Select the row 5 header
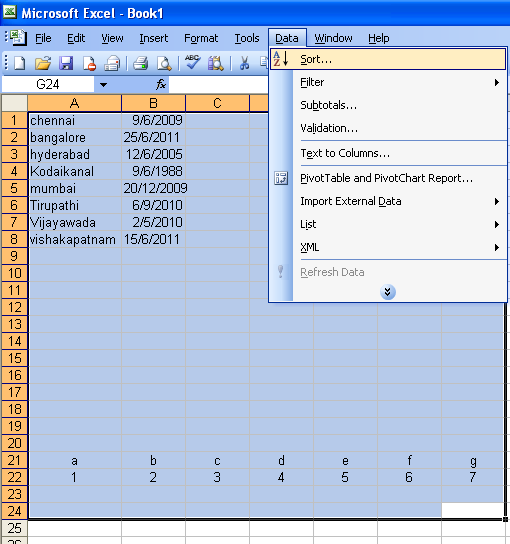510x544 pixels. (14, 188)
